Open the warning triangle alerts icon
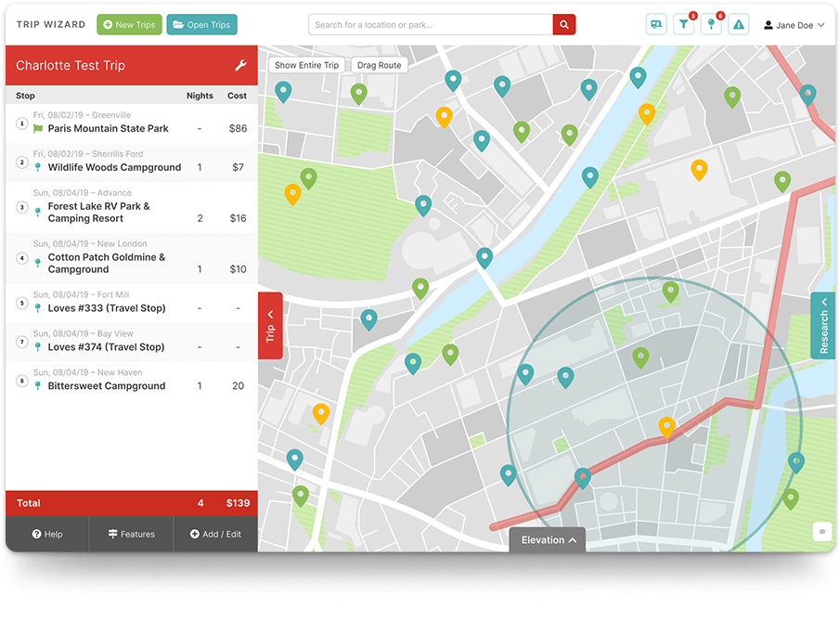This screenshot has height=634, width=840. click(x=739, y=25)
